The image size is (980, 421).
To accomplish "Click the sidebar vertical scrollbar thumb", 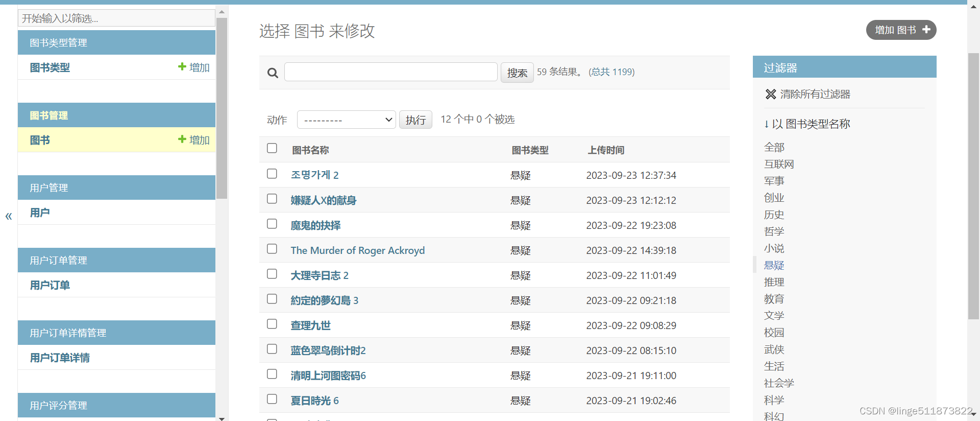I will 222,108.
